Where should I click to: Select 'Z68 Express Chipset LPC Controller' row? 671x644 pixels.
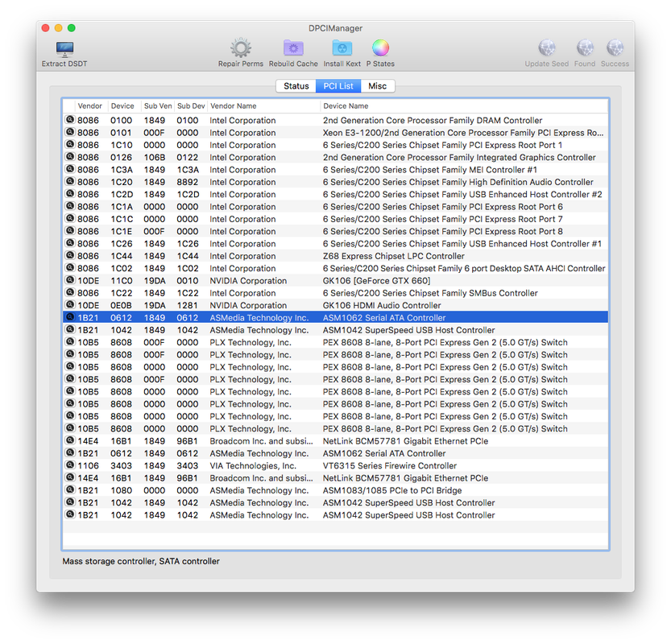335,256
